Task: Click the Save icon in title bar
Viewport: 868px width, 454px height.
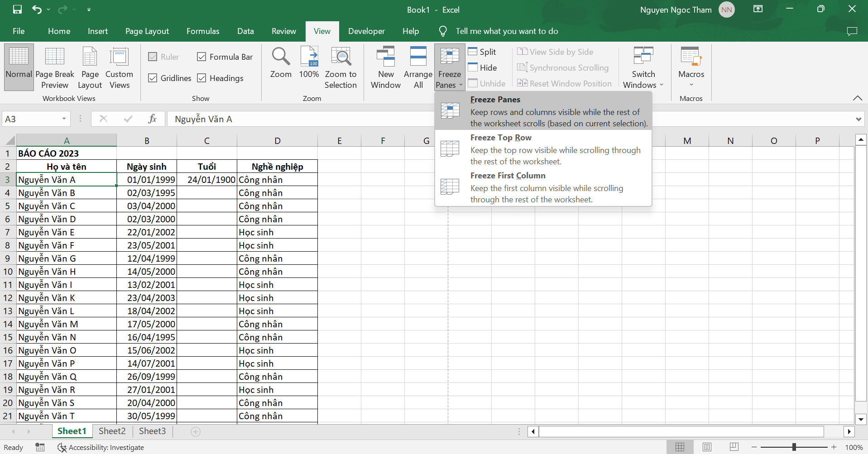Action: coord(17,10)
